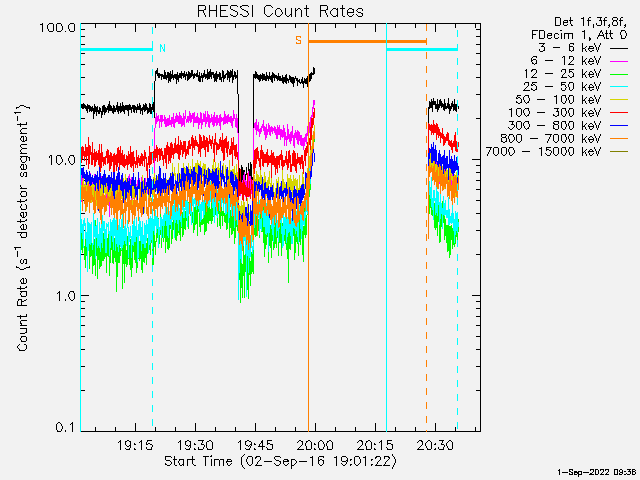
Task: Click the olive 7000-15000 keV legend line swatch
Action: (x=619, y=152)
